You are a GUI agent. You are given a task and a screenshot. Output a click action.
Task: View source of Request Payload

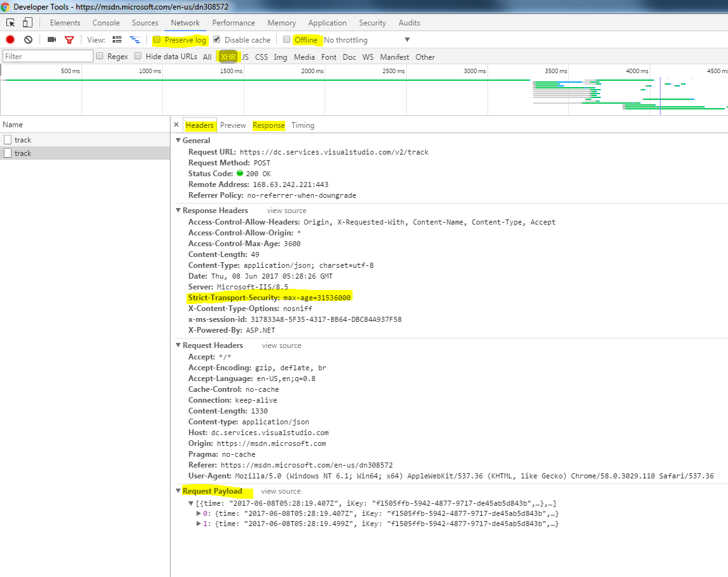pyautogui.click(x=281, y=491)
